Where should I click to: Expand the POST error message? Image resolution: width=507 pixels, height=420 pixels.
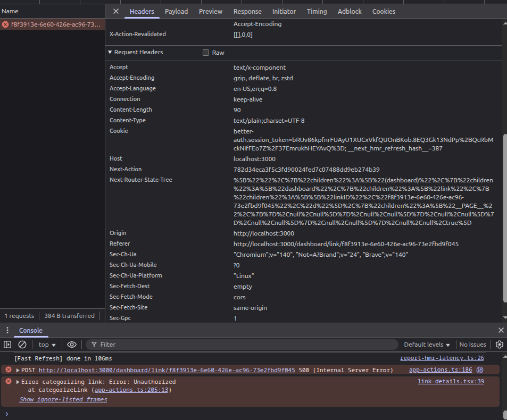(x=18, y=370)
